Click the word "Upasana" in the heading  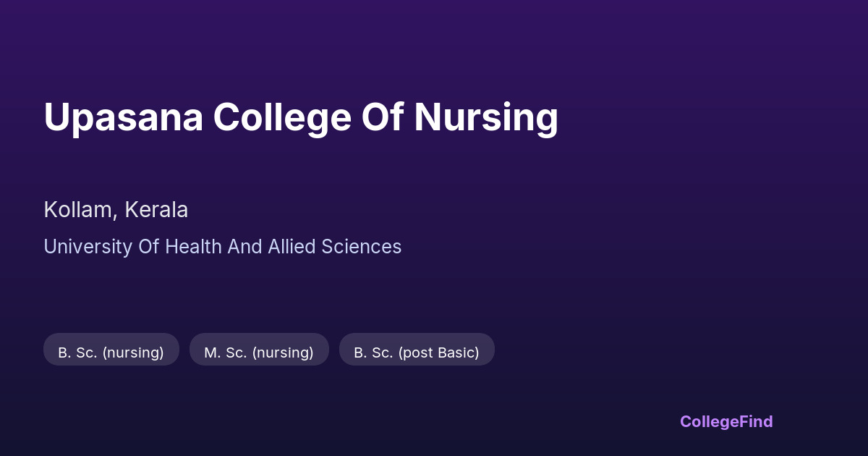tap(123, 117)
